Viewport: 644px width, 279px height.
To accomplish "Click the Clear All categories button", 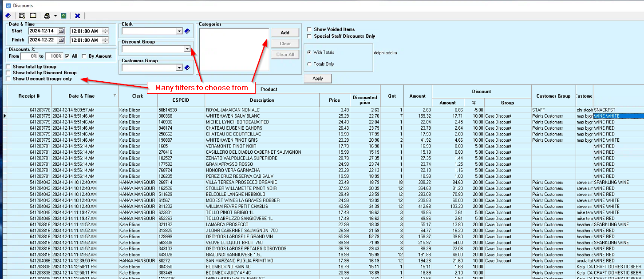I will coord(285,55).
